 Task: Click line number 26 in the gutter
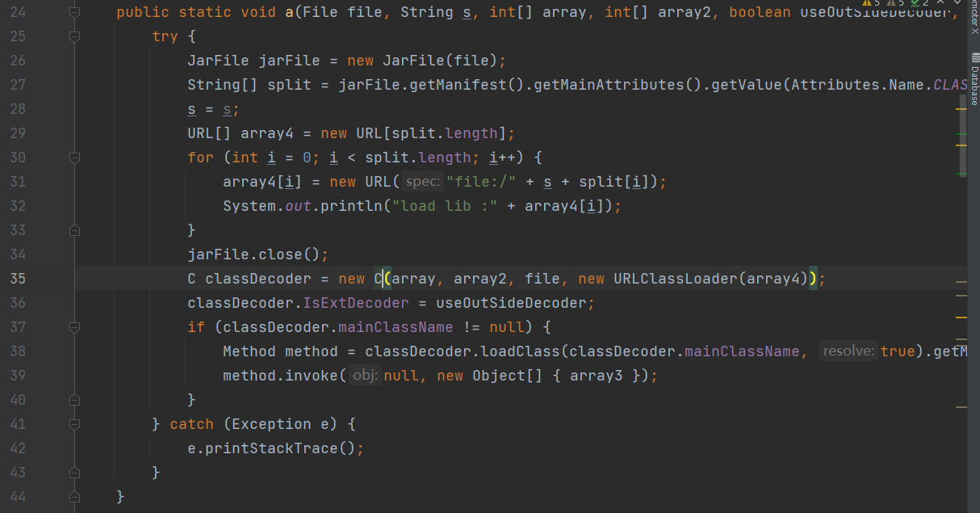[x=17, y=61]
